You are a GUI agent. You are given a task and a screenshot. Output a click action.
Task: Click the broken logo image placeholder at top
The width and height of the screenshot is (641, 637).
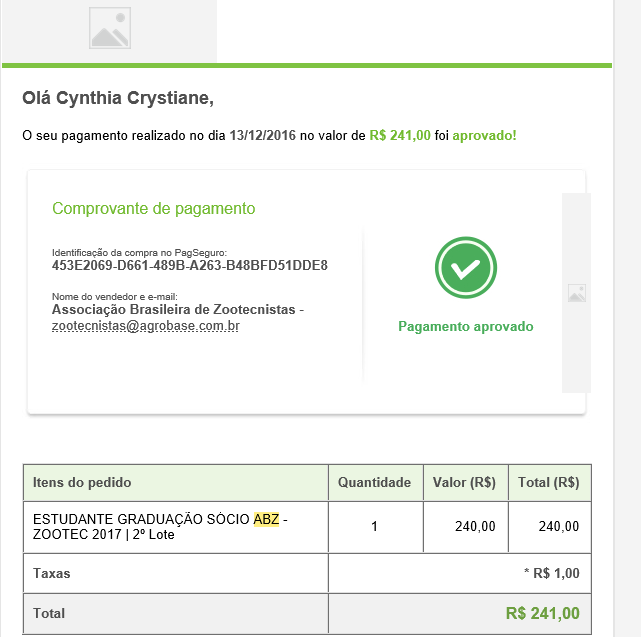[x=109, y=28]
